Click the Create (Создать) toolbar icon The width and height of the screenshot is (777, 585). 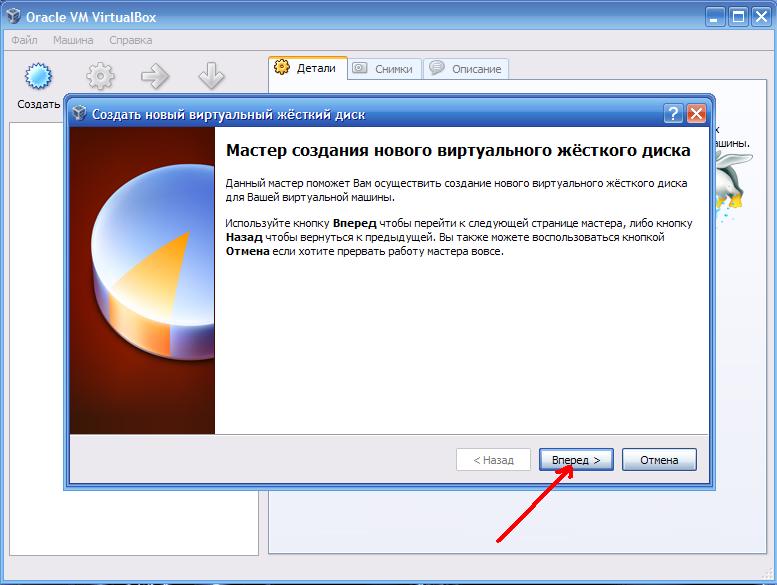click(38, 76)
